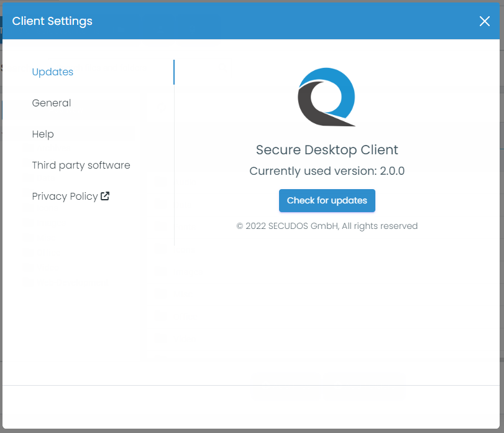Click the active section indicator next to Updates
Screen dimensions: 504x433
pyautogui.click(x=175, y=72)
